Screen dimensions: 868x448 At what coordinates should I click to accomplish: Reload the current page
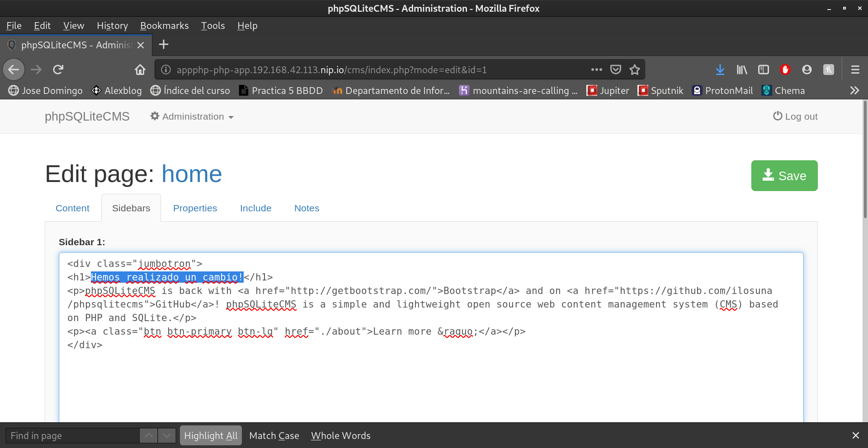(58, 70)
